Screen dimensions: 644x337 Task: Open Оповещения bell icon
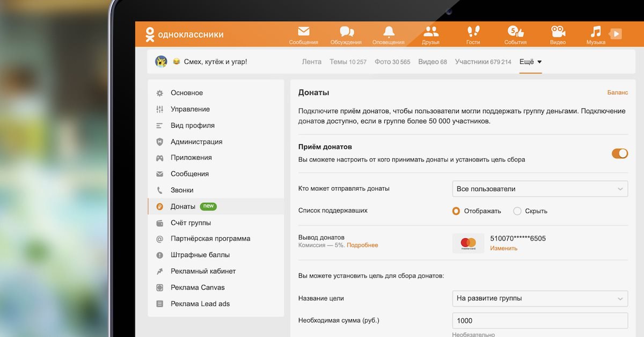(x=389, y=32)
